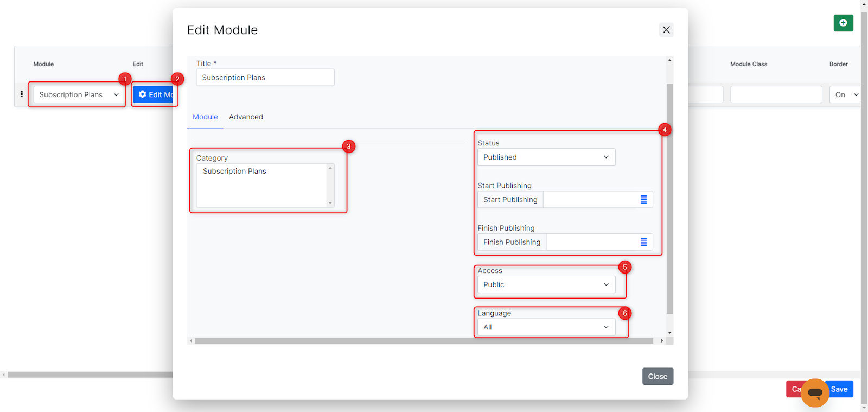Click the Start Publishing calendar icon
This screenshot has width=868, height=412.
point(643,200)
